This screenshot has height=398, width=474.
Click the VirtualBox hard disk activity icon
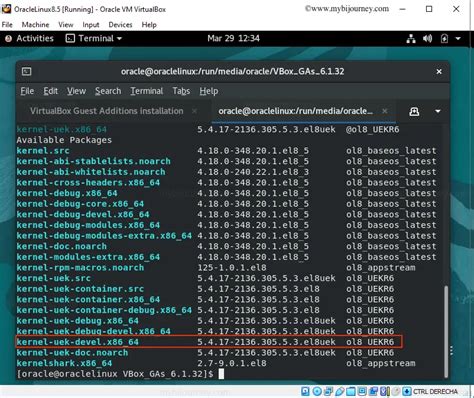(305, 391)
